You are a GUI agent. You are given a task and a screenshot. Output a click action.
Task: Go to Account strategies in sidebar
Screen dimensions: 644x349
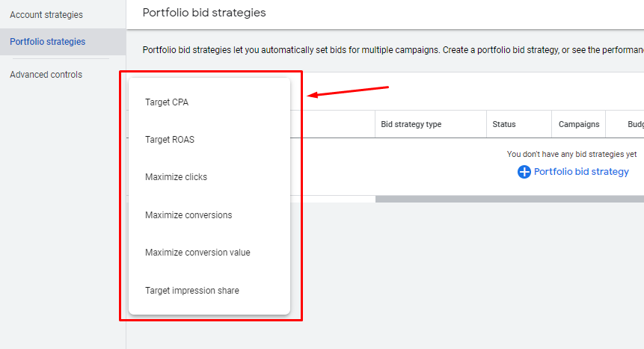coord(46,15)
